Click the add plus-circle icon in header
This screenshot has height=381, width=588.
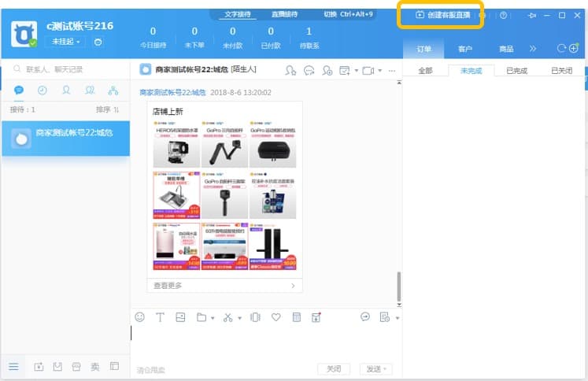pos(574,48)
